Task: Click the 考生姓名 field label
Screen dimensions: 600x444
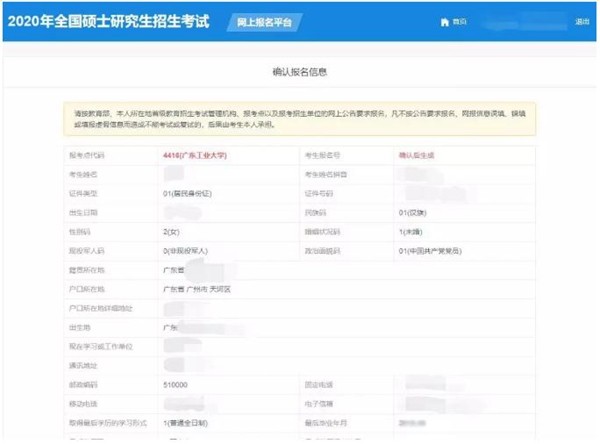Action: pos(83,175)
